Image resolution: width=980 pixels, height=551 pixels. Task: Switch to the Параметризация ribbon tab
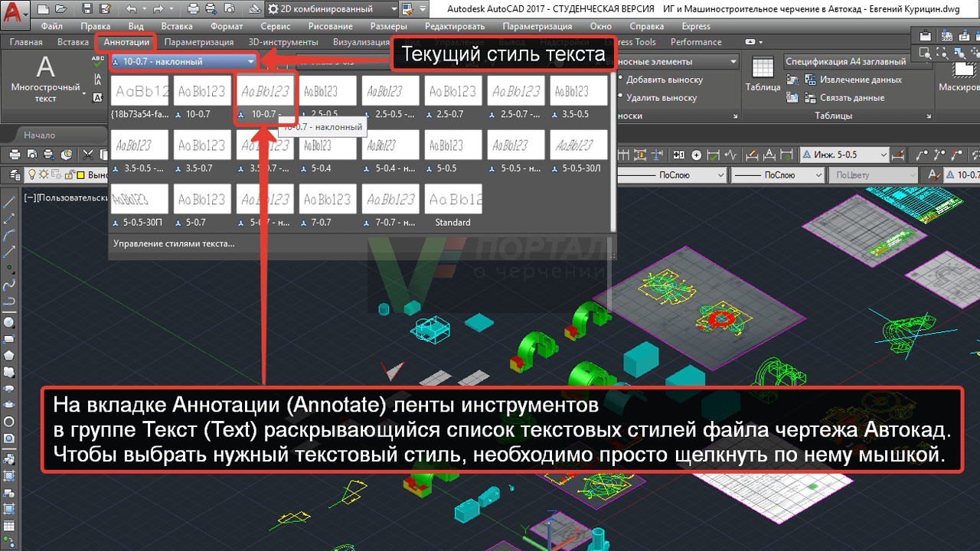199,42
